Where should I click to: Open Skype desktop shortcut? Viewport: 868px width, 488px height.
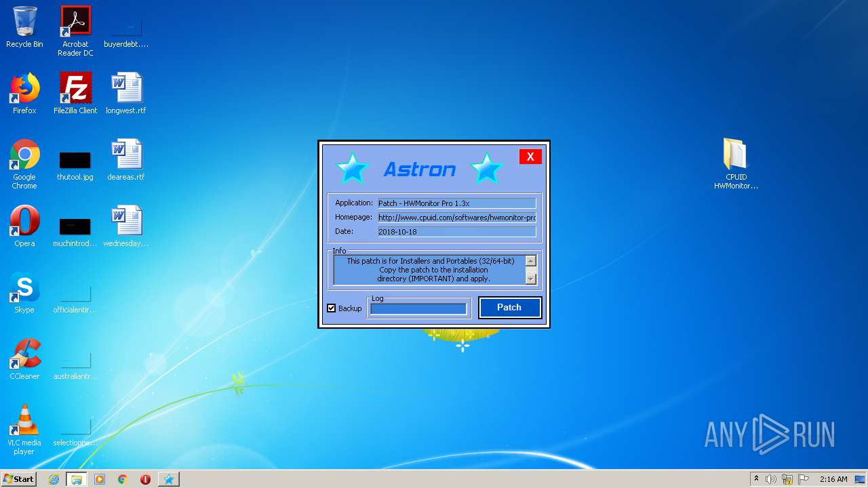point(24,293)
